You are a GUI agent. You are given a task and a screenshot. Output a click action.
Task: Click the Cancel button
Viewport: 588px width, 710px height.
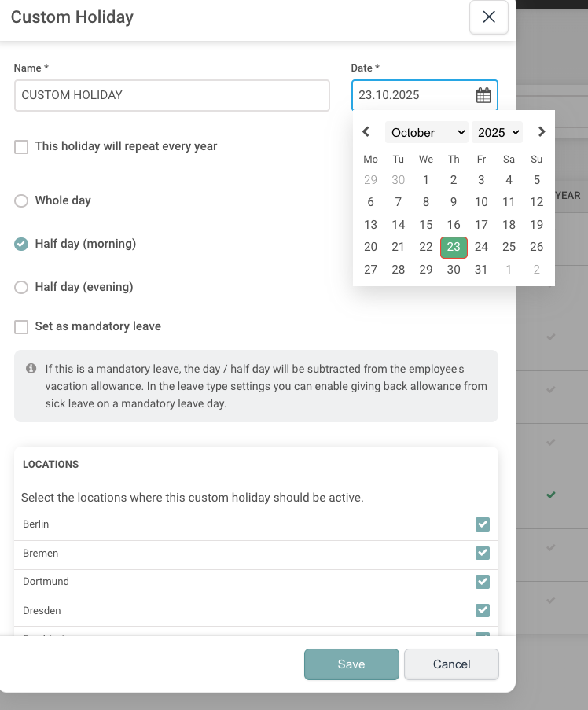(452, 664)
